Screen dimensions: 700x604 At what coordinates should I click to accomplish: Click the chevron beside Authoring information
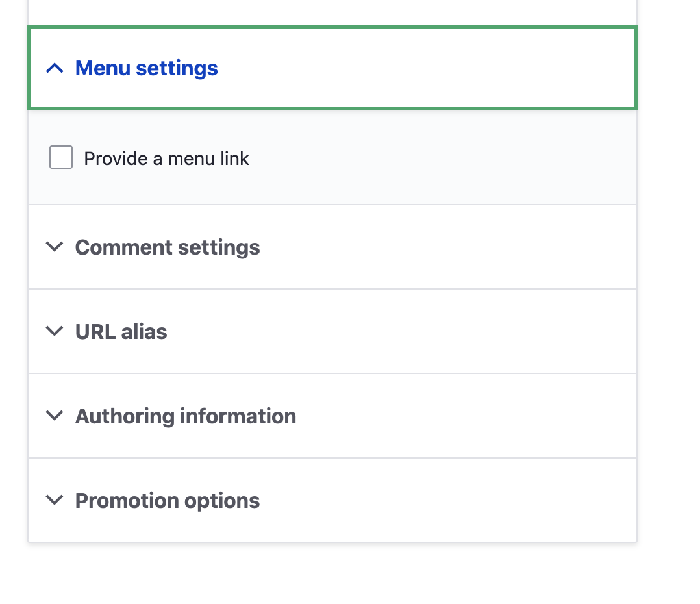point(55,416)
